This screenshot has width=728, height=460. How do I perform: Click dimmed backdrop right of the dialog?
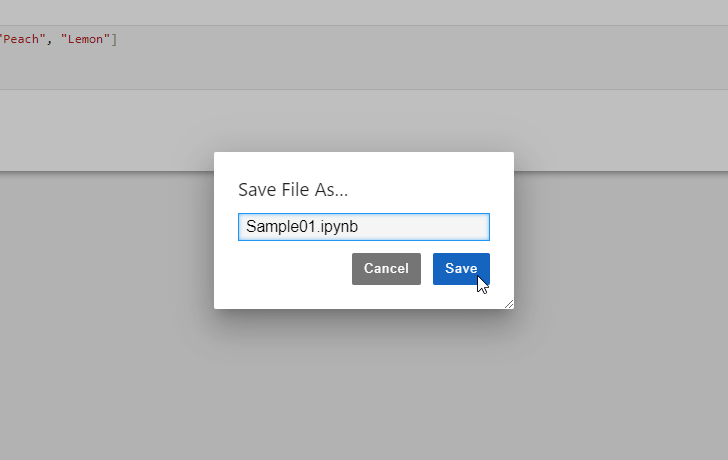point(621,279)
